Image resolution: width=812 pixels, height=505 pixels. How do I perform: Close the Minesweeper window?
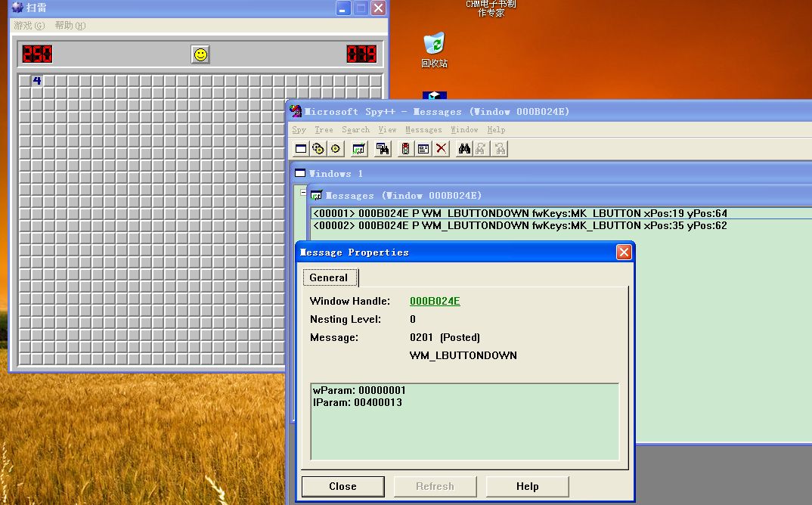[x=379, y=8]
